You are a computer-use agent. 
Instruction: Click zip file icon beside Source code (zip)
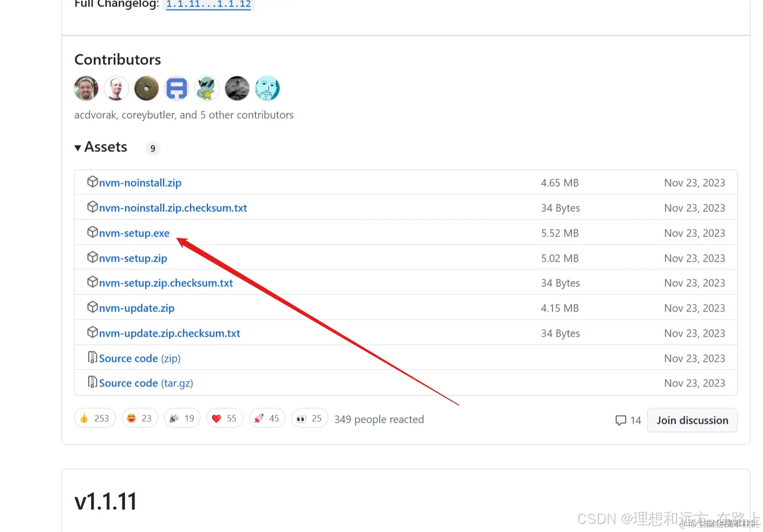point(92,357)
